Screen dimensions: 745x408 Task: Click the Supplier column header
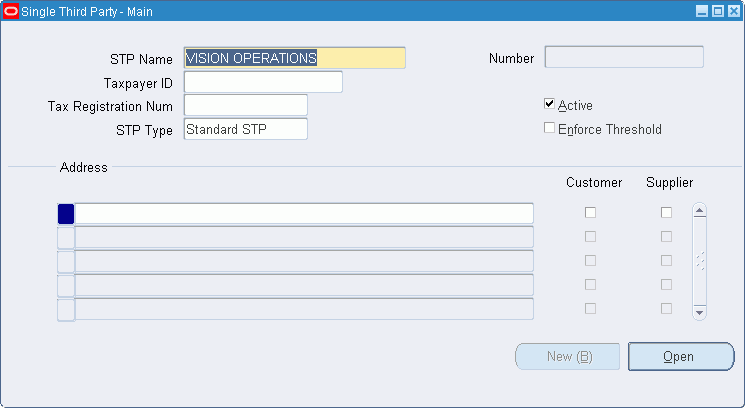coord(669,182)
